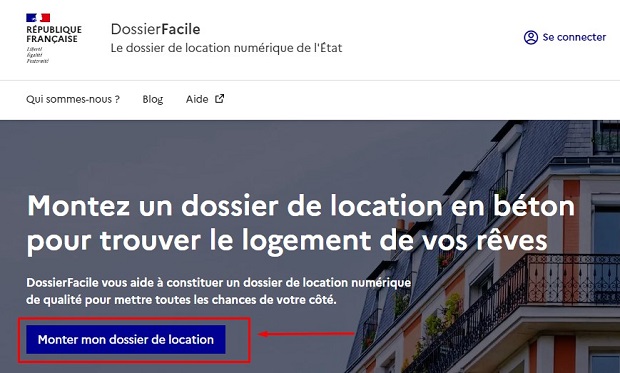Click tagline 'Le dossier de location numérique de l'État'

pyautogui.click(x=226, y=48)
